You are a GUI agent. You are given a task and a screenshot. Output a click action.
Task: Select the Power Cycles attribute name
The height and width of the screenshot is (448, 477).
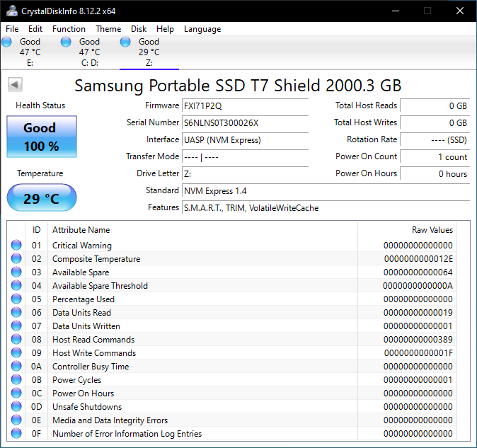(76, 380)
